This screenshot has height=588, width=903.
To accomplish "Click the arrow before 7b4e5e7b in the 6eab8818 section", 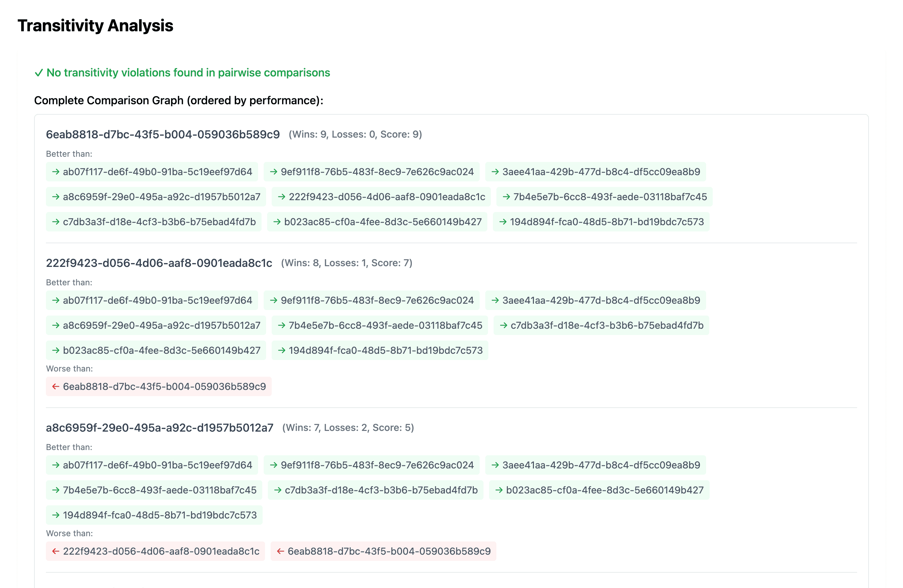I will coord(506,197).
